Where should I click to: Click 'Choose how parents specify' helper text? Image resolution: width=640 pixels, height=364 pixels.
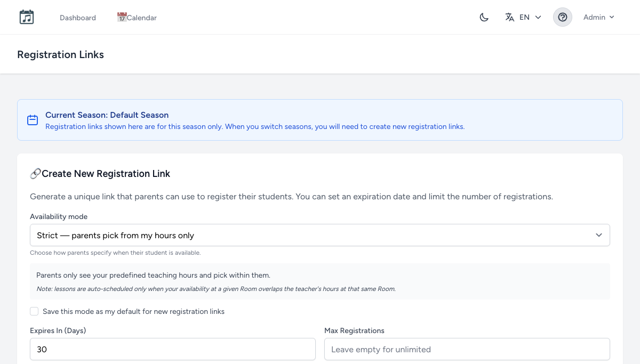pos(115,253)
